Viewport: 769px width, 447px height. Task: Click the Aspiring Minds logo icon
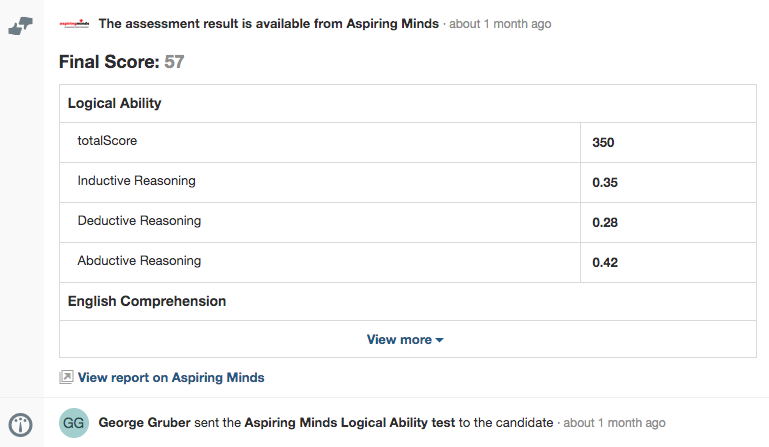[74, 24]
